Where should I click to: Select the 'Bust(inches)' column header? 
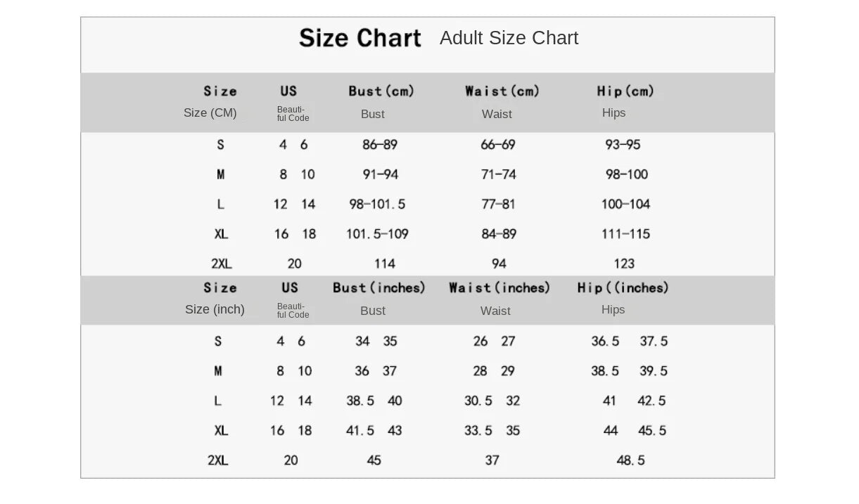379,288
